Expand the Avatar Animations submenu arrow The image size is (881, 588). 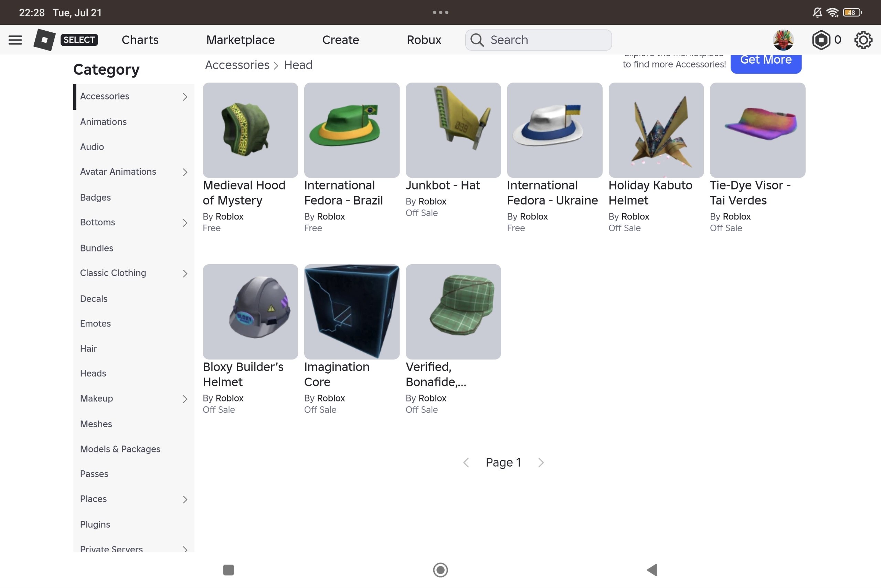click(x=185, y=172)
